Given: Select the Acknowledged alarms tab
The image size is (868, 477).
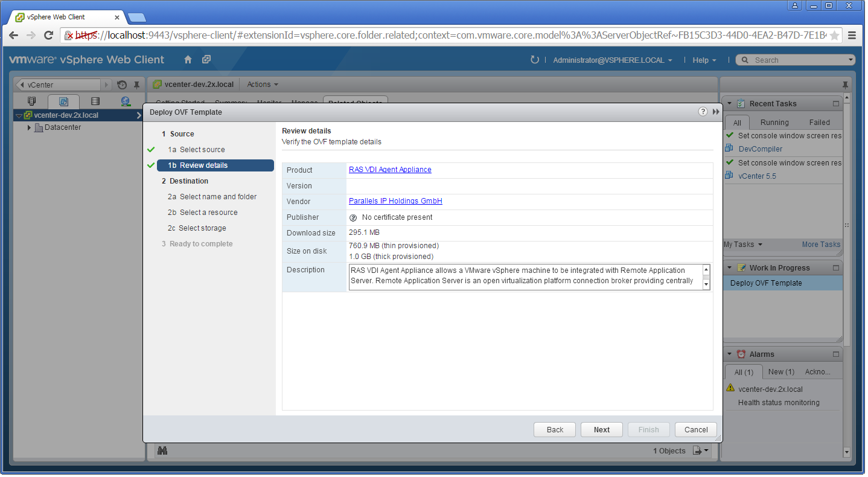Looking at the screenshot, I should click(x=818, y=372).
